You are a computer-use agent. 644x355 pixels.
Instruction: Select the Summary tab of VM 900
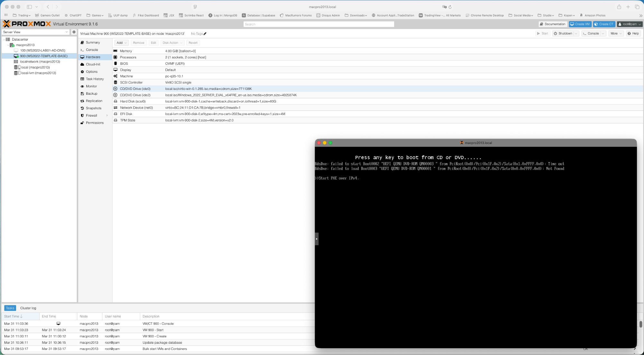(x=92, y=42)
